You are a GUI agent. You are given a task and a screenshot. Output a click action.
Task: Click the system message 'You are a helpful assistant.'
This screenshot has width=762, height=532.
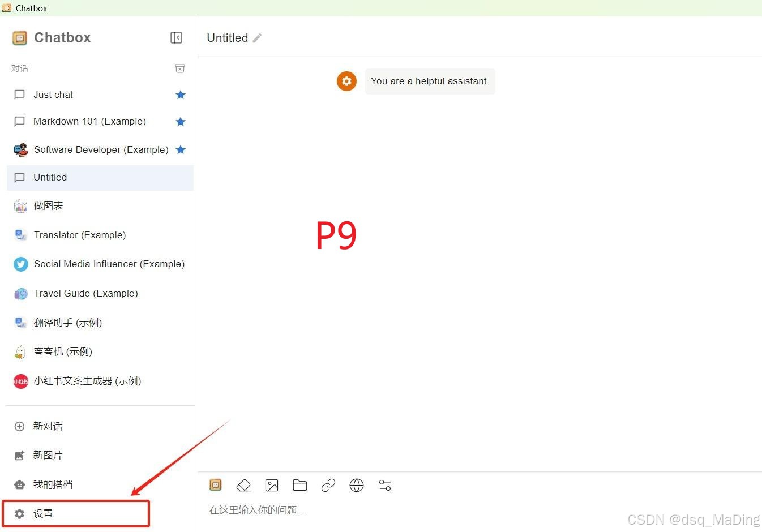[430, 81]
